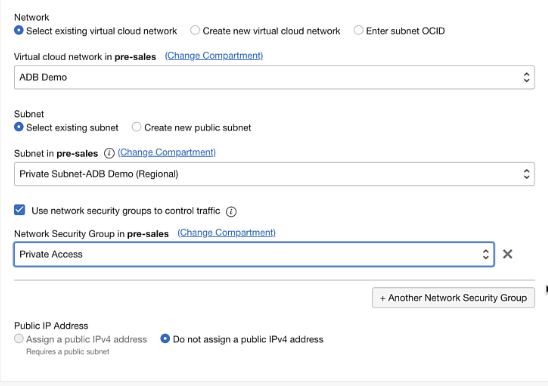548x386 pixels.
Task: Click the arrows on the Private Access selector
Action: tap(485, 254)
